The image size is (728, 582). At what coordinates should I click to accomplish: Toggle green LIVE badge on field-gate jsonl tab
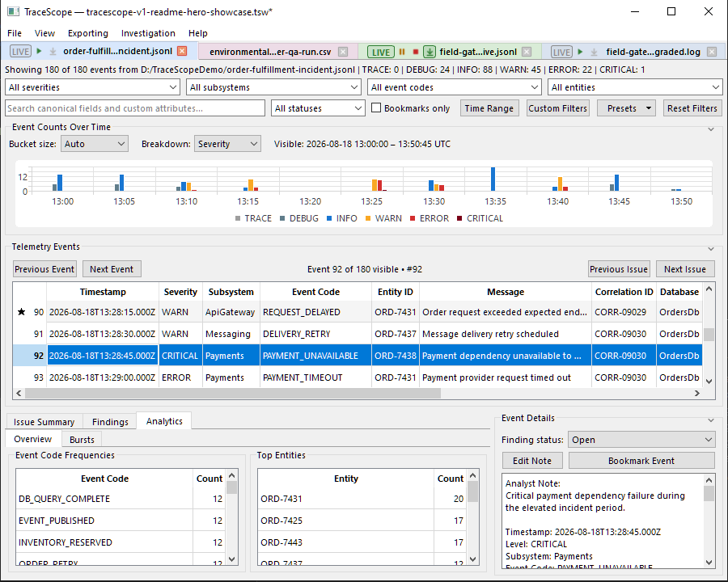click(x=381, y=52)
